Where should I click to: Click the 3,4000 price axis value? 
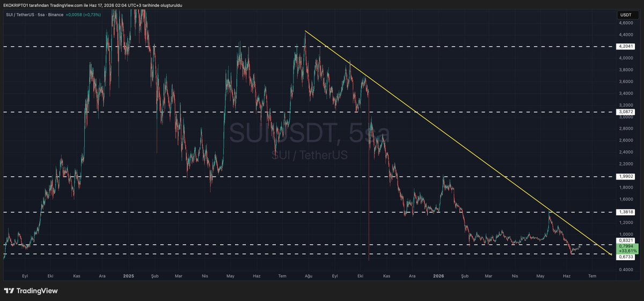click(626, 93)
